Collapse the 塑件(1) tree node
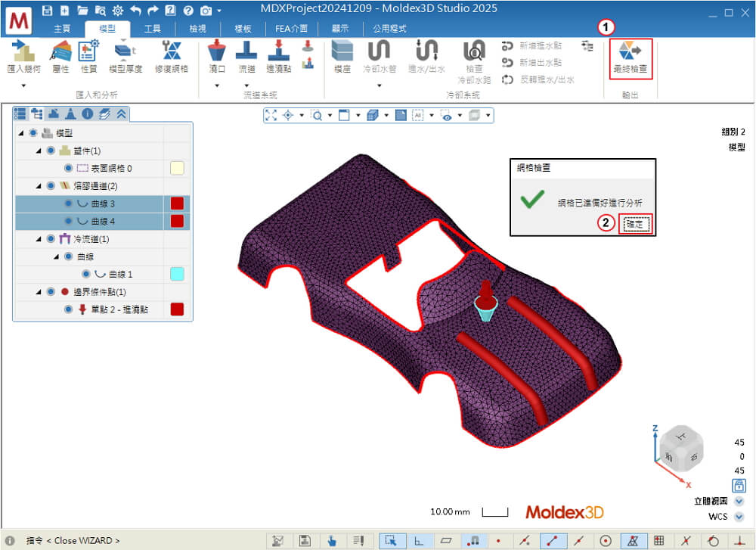 click(x=39, y=151)
